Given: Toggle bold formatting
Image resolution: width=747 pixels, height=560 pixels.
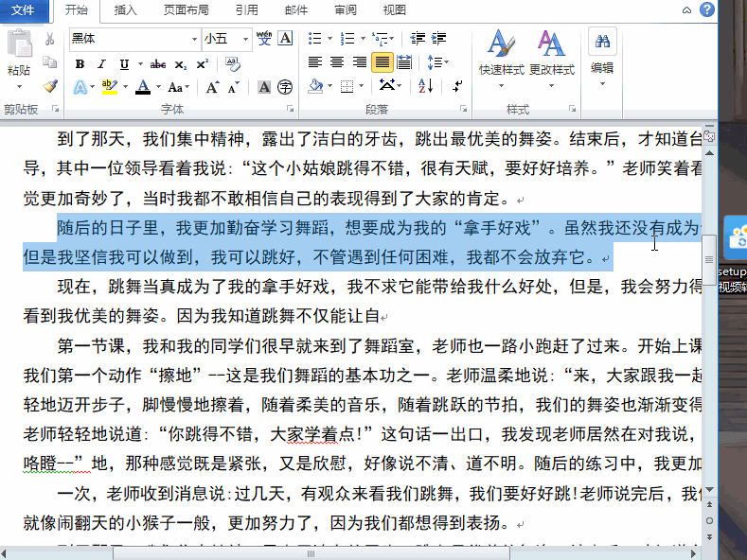Looking at the screenshot, I should tap(80, 63).
